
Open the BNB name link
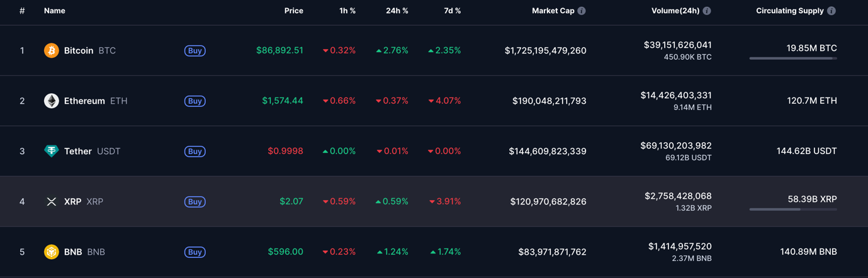coord(73,252)
